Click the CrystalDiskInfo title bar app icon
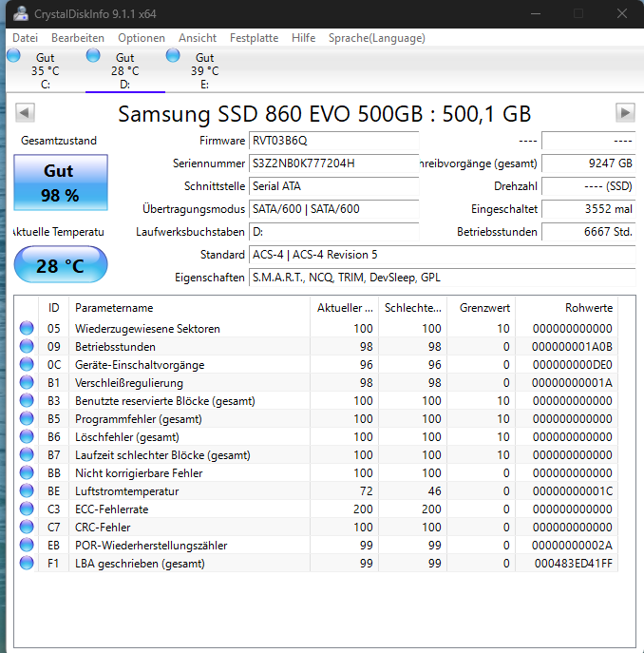 [x=20, y=13]
